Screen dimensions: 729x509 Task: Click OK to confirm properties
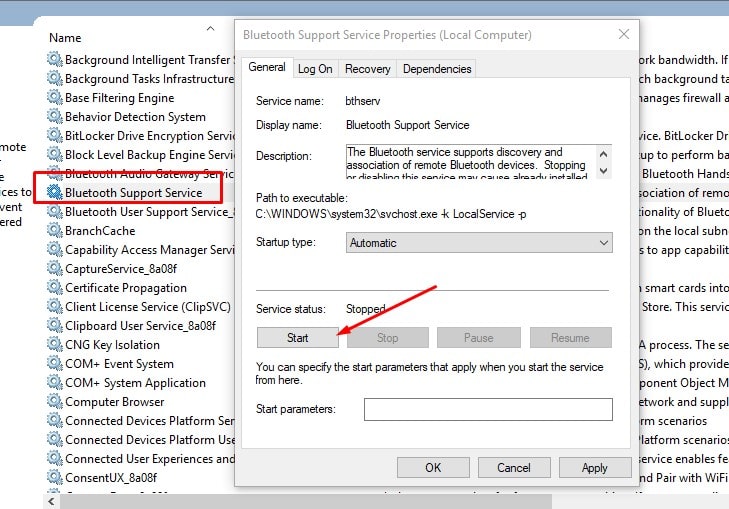point(433,467)
